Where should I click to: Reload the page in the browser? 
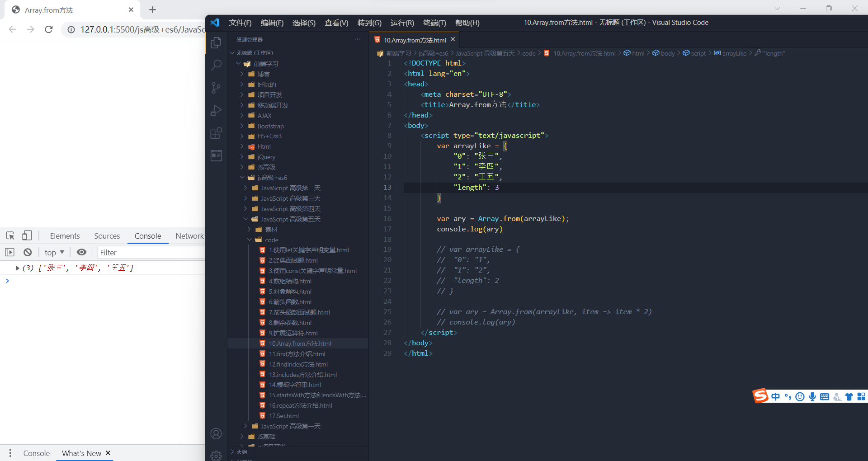coord(49,29)
